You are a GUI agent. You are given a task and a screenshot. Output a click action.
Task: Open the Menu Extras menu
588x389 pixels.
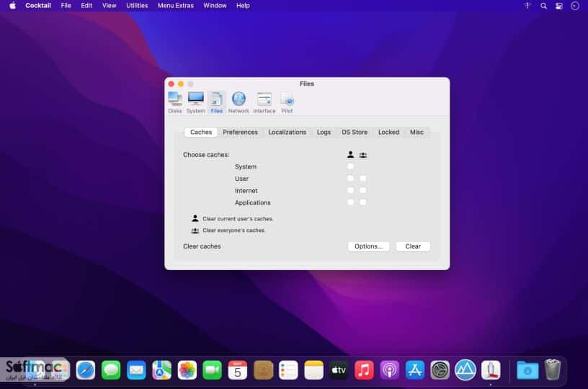[176, 6]
